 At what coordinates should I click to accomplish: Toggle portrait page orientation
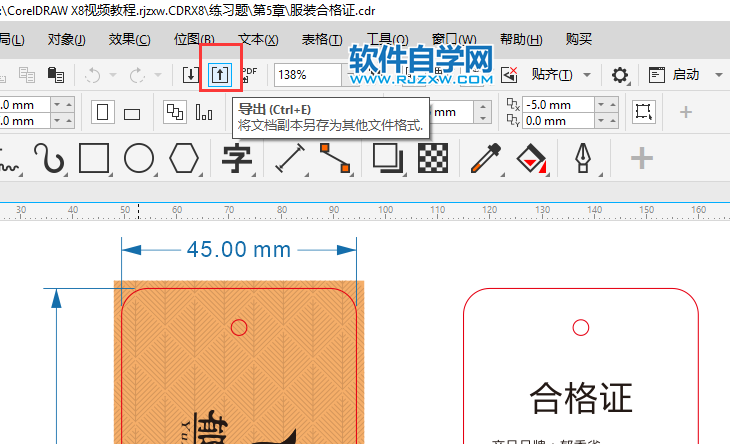[x=102, y=112]
